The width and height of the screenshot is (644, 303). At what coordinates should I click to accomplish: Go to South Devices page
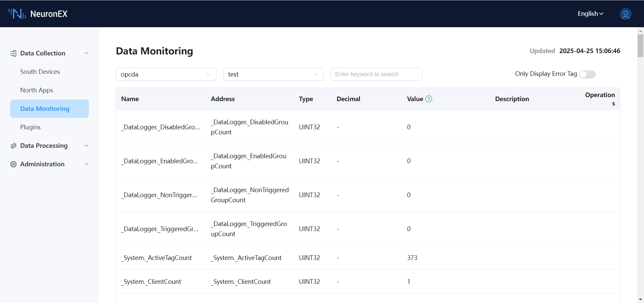tap(40, 72)
